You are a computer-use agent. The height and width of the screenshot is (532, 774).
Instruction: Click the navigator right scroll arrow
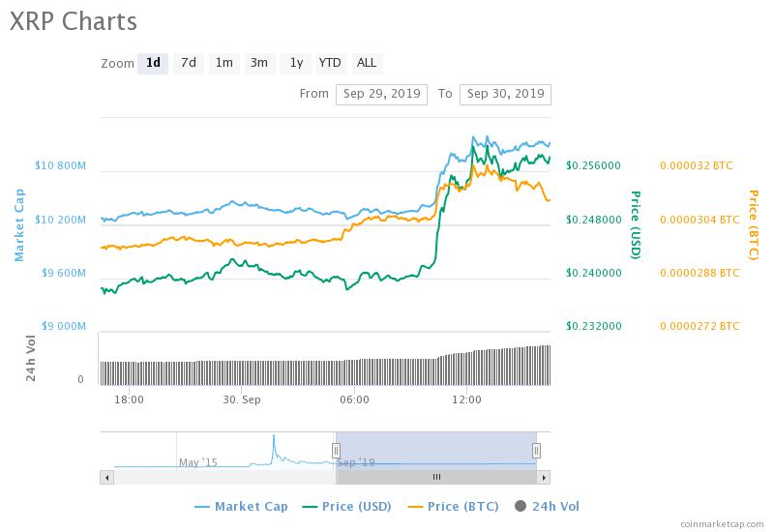tap(544, 477)
